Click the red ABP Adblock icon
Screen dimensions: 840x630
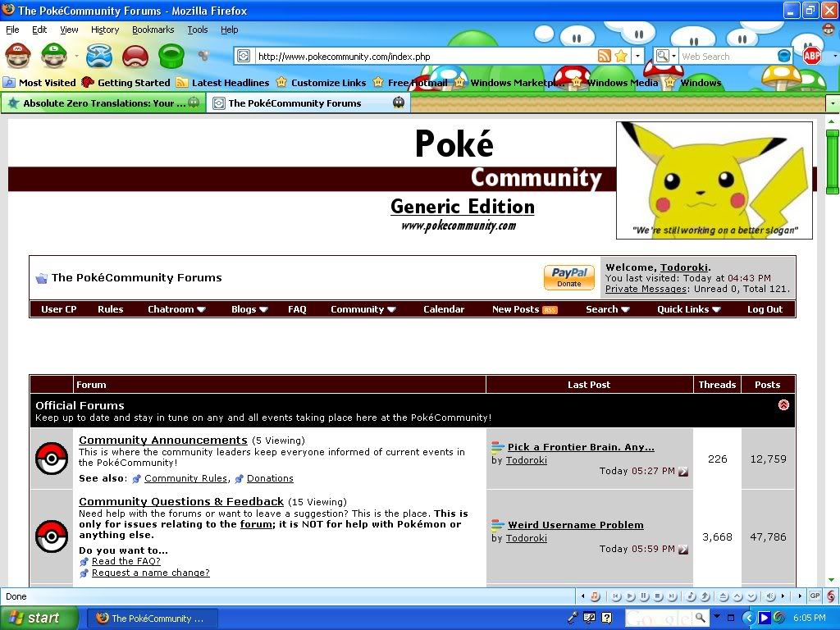pos(812,55)
